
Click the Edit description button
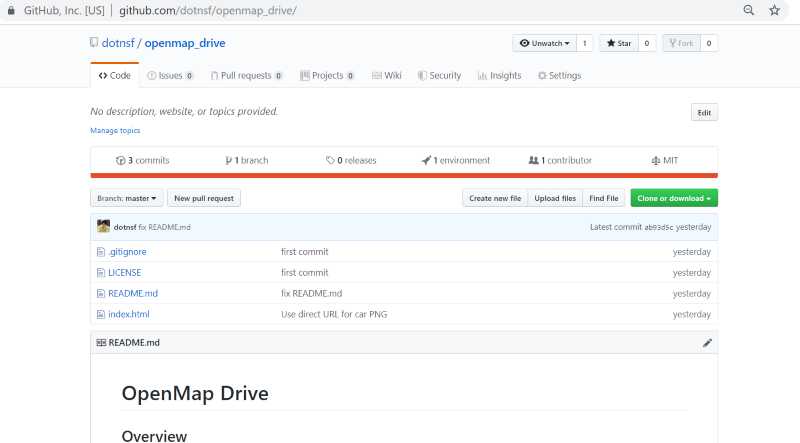pyautogui.click(x=704, y=113)
